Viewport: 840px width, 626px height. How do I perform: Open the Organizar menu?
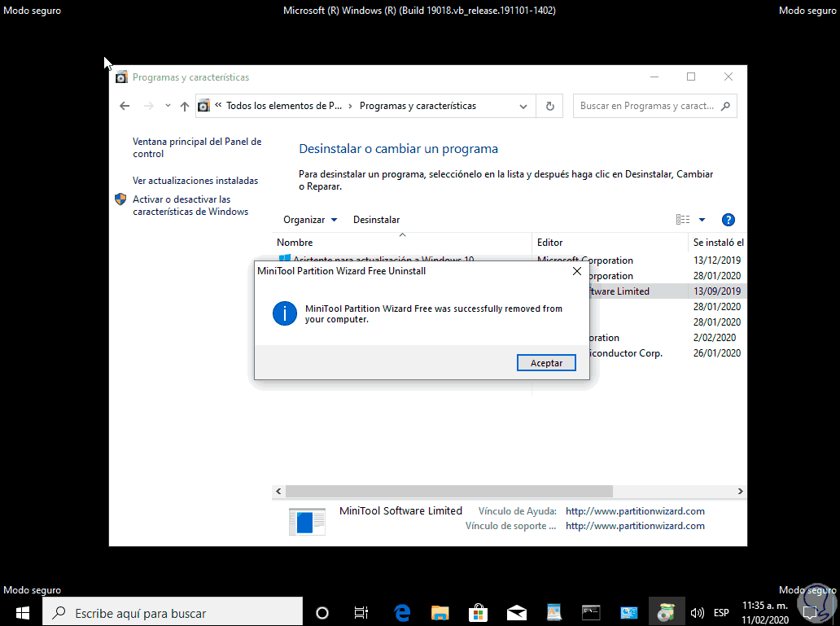(310, 220)
